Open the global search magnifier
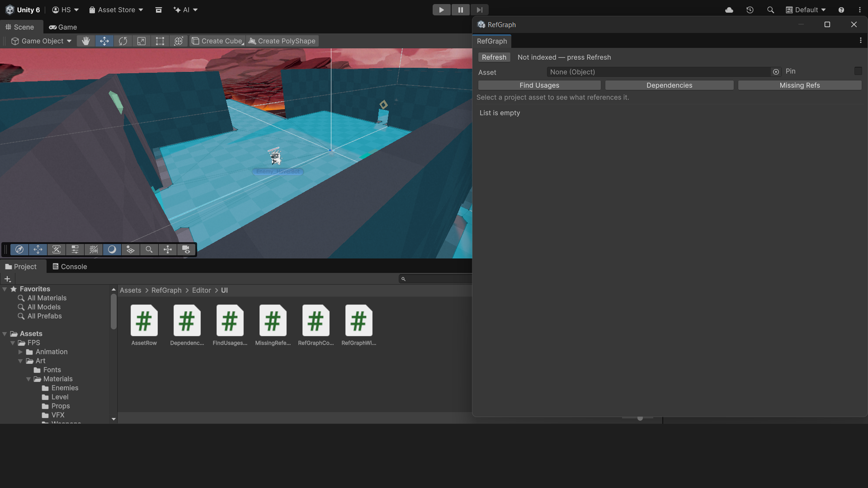 [771, 10]
